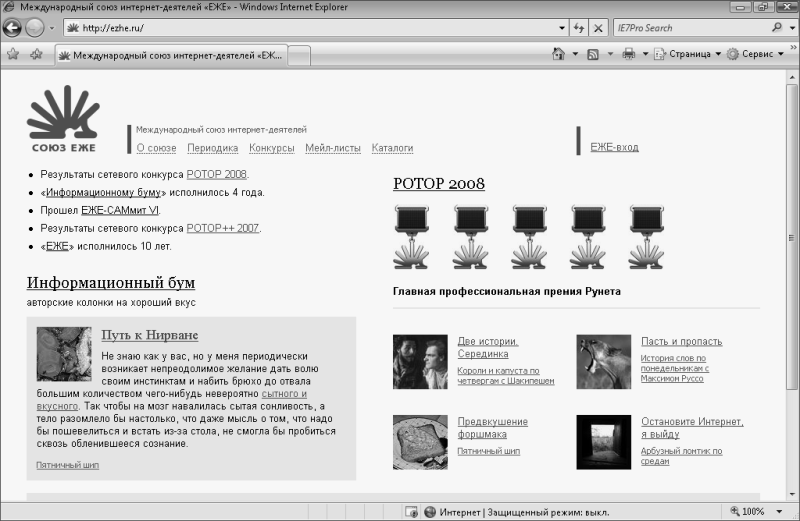Click the browser Forward arrow button
The height and width of the screenshot is (521, 800).
(34, 28)
